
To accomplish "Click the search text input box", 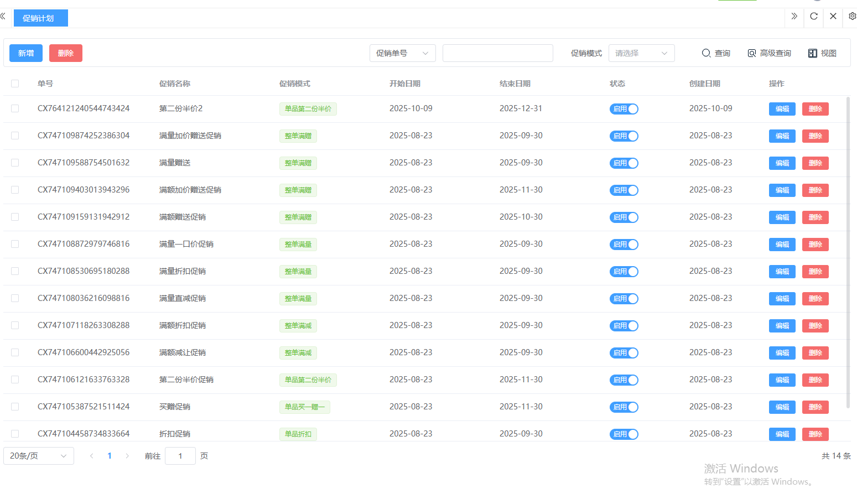I will [x=497, y=53].
